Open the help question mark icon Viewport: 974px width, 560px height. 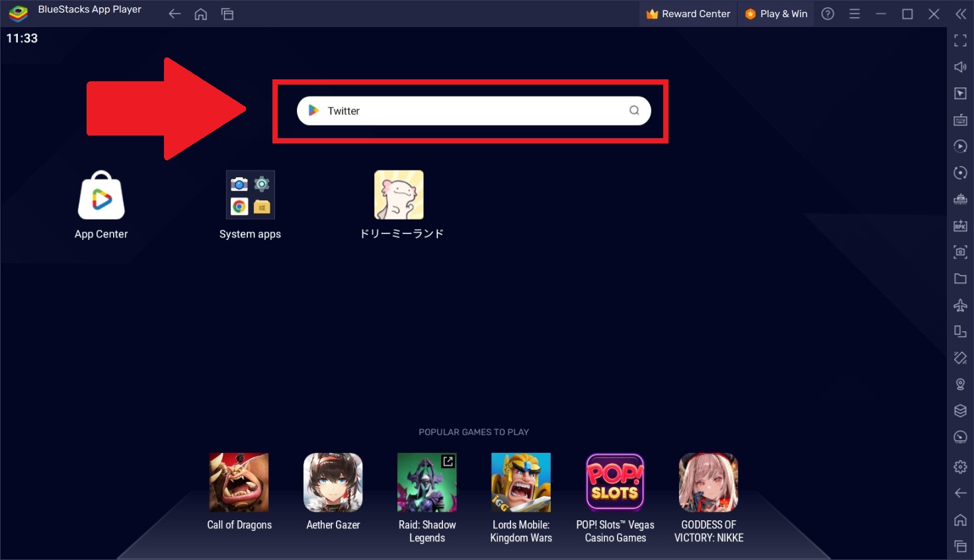[828, 14]
